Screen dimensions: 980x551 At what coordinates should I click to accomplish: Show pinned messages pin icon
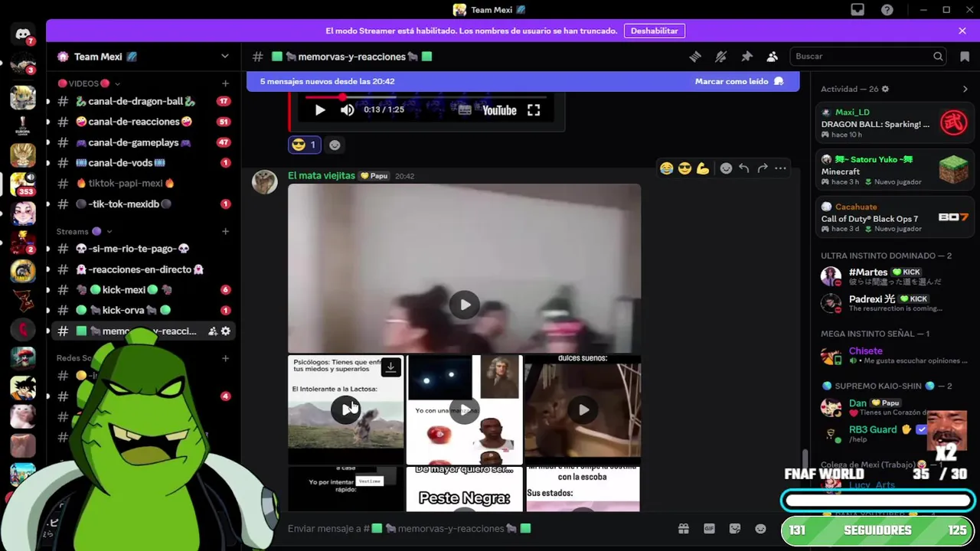746,57
